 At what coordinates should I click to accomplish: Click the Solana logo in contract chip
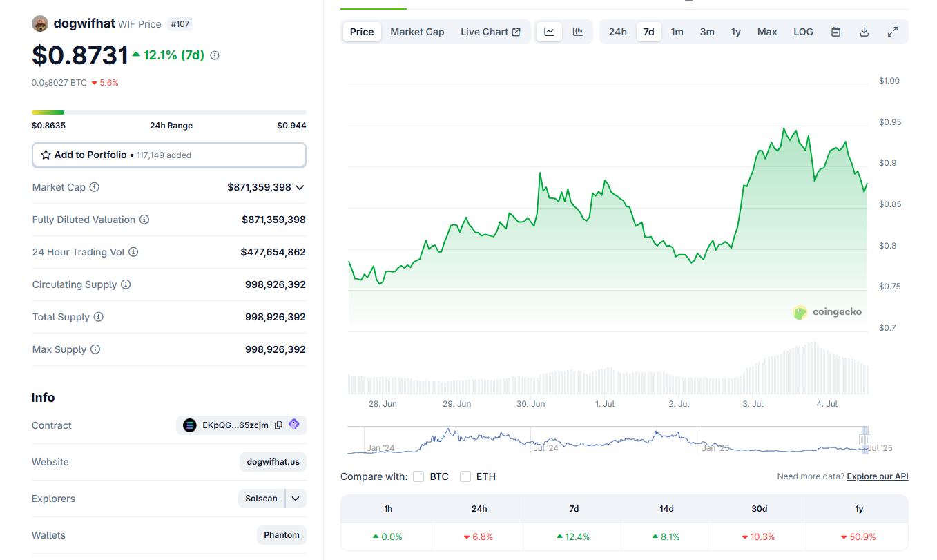point(190,425)
